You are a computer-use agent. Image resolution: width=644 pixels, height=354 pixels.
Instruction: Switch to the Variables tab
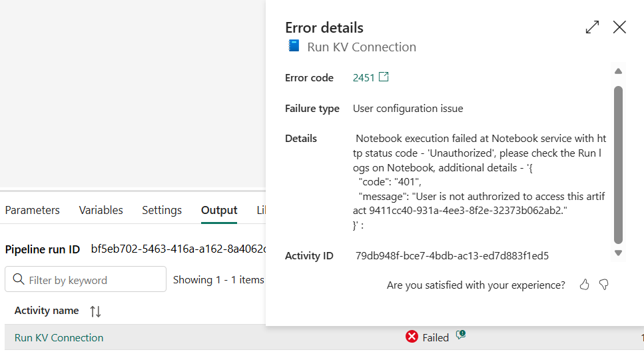pyautogui.click(x=101, y=210)
